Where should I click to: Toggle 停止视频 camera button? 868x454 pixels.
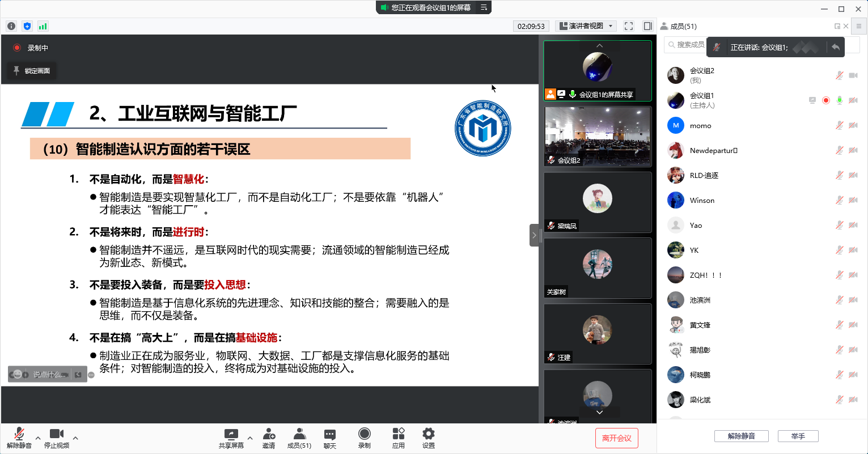click(57, 438)
